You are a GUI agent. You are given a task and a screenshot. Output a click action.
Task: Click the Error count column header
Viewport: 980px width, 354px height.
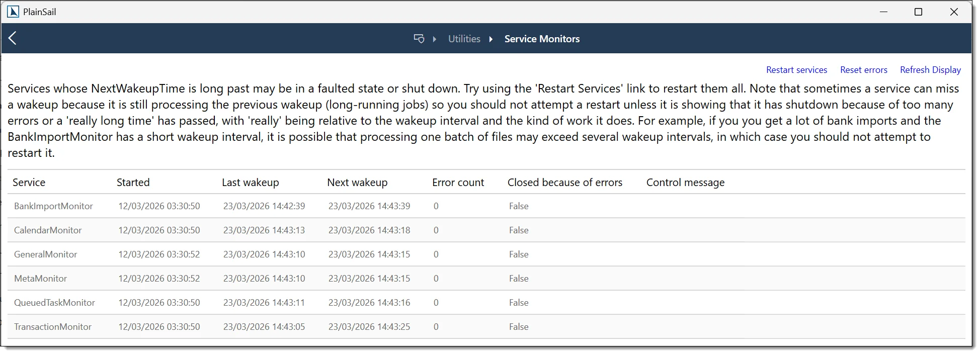pos(458,182)
